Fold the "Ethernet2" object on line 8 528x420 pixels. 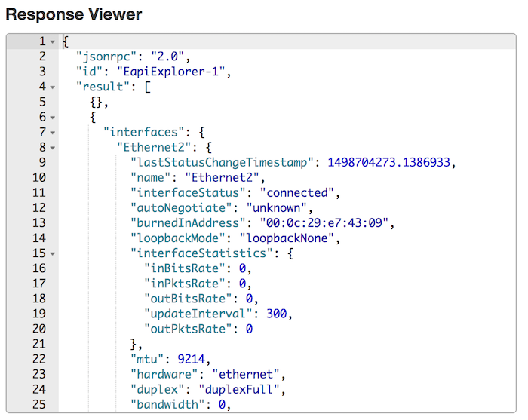pyautogui.click(x=53, y=148)
